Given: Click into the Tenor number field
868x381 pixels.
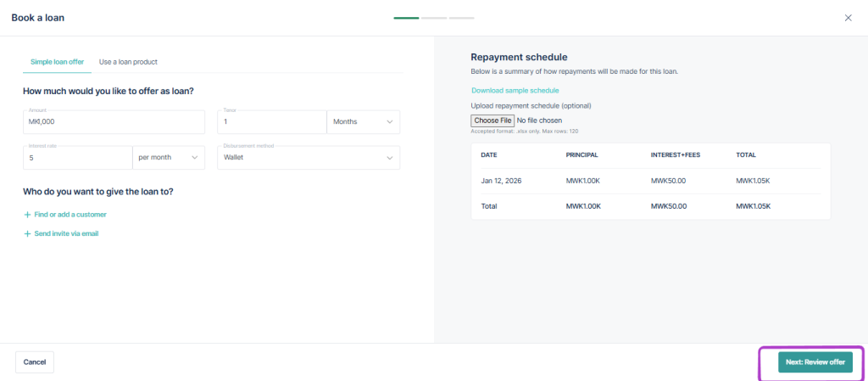Looking at the screenshot, I should point(271,122).
